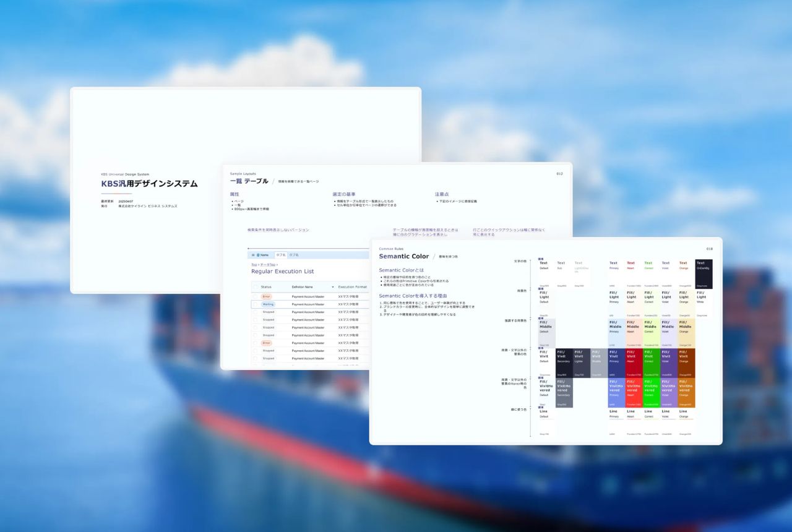This screenshot has width=792, height=532.
Task: Follow the データTop breadcrumb link
Action: coord(268,265)
